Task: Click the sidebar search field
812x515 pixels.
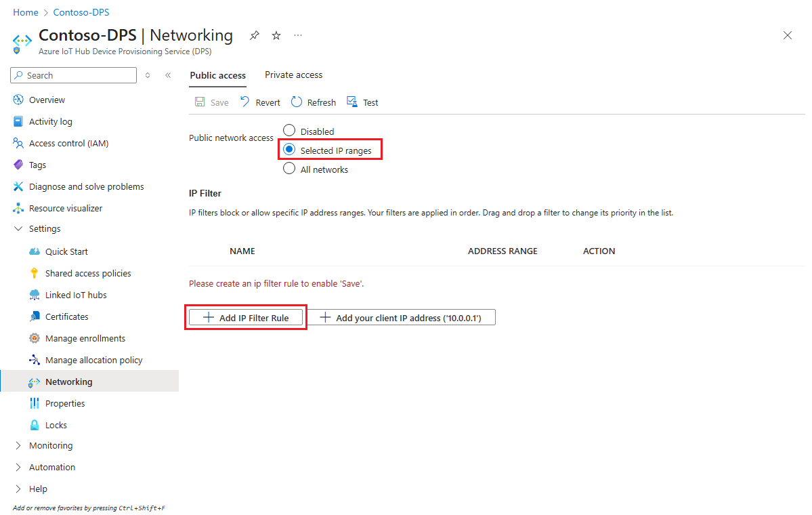Action: (x=72, y=75)
